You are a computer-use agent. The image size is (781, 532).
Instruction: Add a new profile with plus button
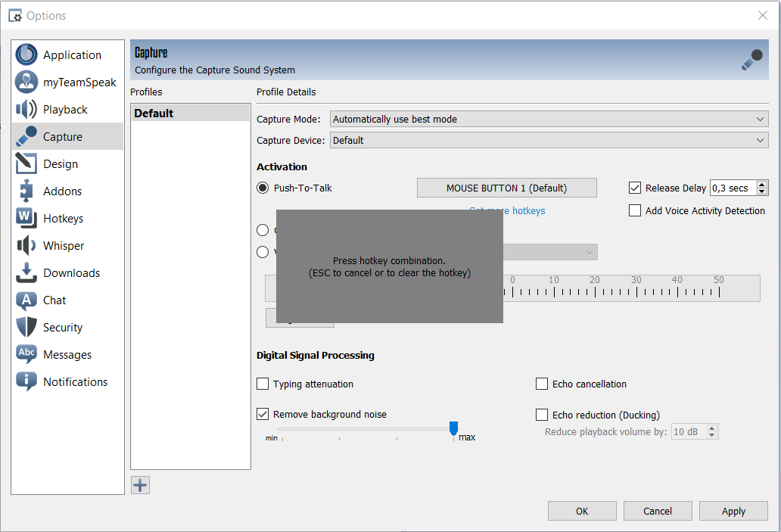141,485
